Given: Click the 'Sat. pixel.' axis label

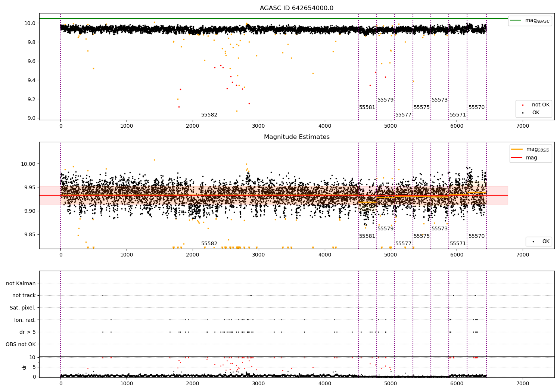Looking at the screenshot, I should coord(23,308).
